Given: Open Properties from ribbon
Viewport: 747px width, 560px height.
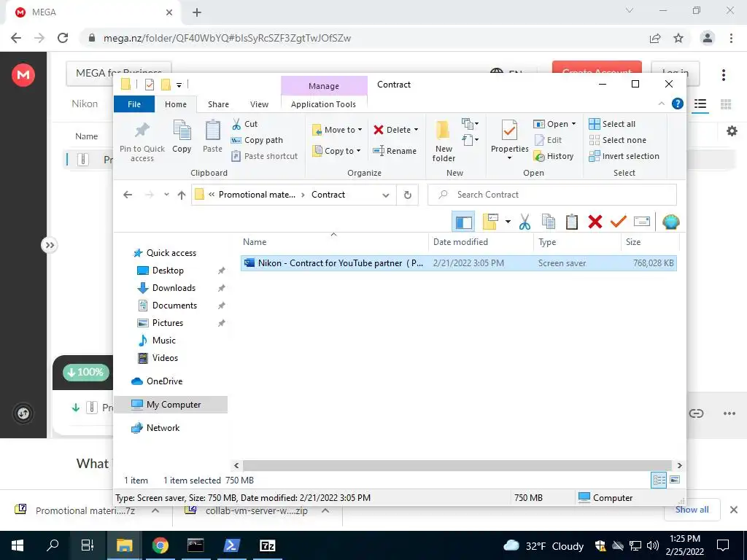Looking at the screenshot, I should 509,140.
